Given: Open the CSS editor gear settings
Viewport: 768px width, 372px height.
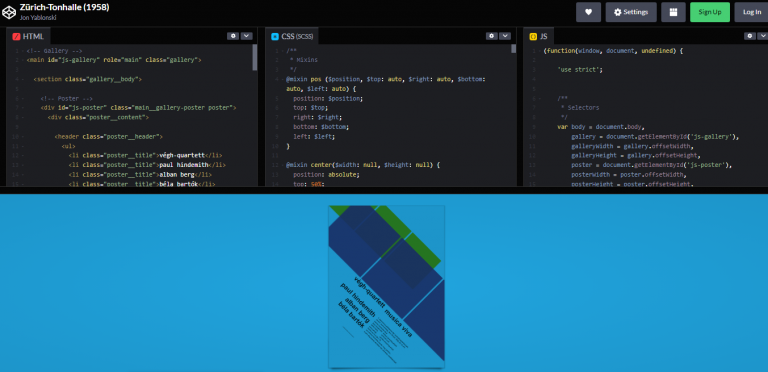Looking at the screenshot, I should click(491, 36).
